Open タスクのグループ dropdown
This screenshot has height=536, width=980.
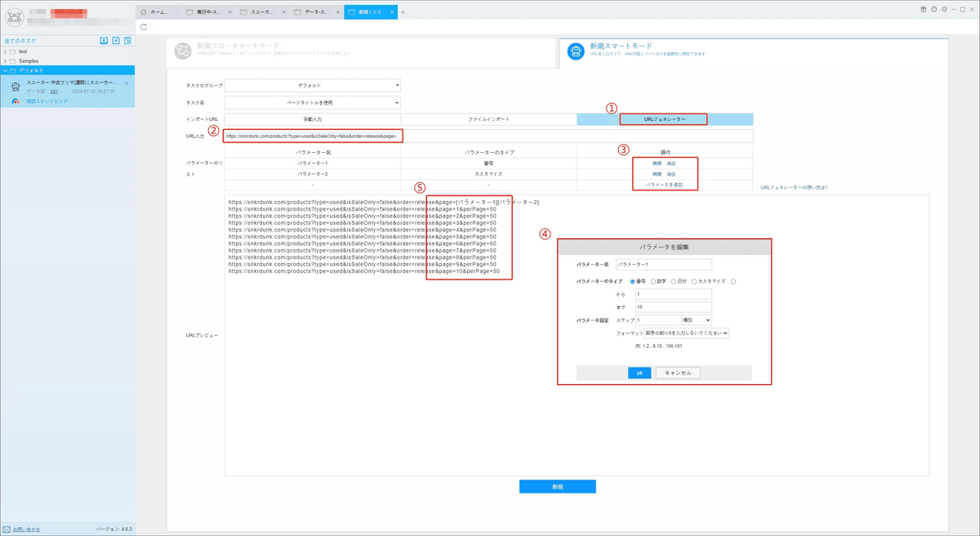click(312, 85)
